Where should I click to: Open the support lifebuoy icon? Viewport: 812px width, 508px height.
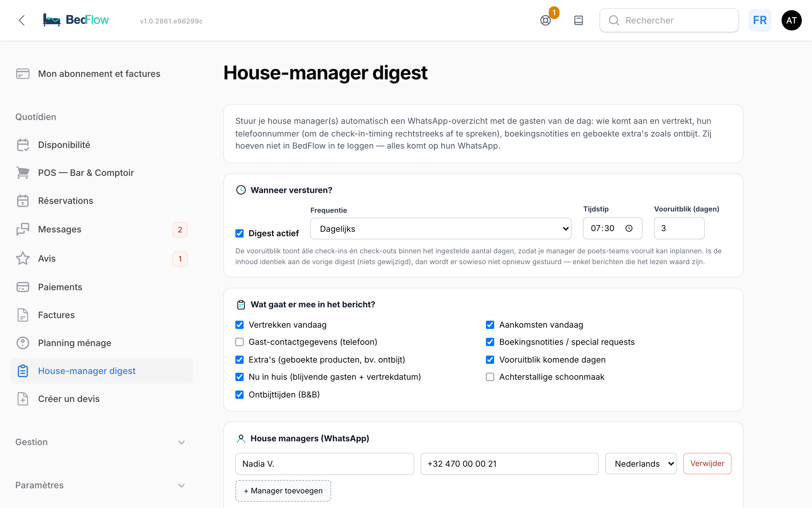coord(546,21)
